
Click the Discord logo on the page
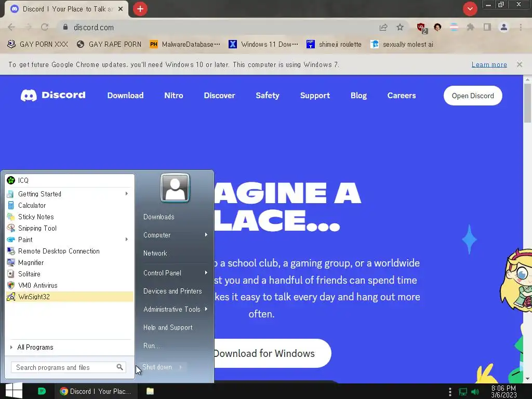54,96
